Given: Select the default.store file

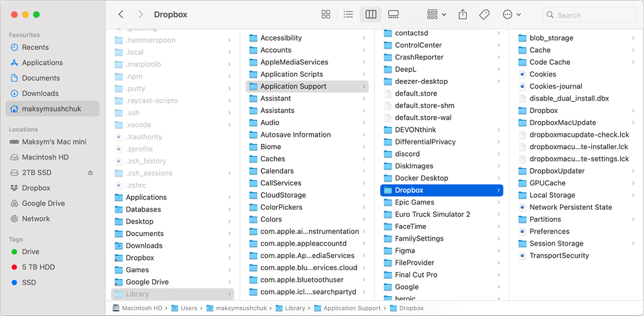Looking at the screenshot, I should pos(442,94).
